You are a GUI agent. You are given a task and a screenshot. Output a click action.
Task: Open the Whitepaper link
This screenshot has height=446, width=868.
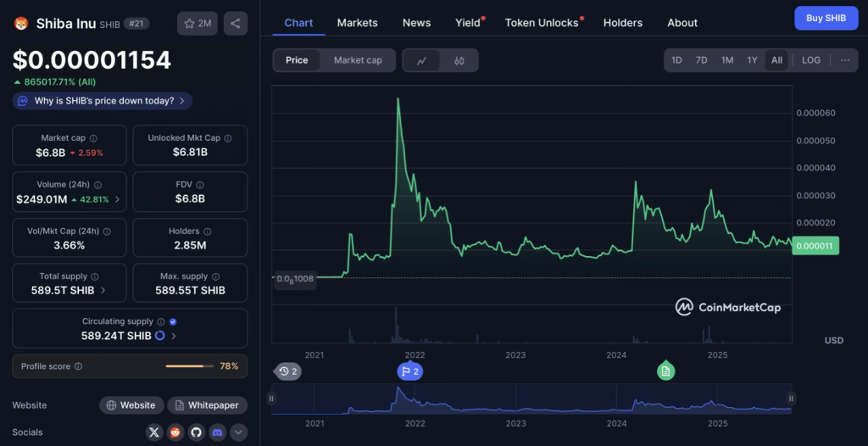tap(208, 405)
